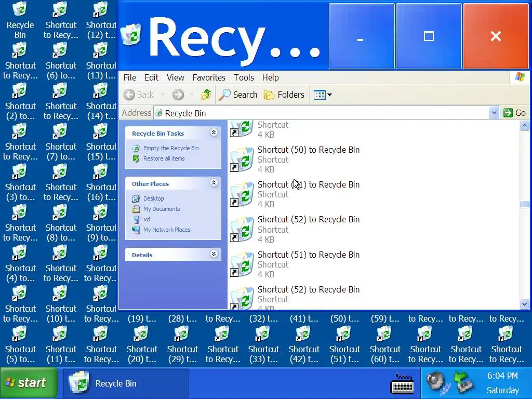Click the network connection tray icon
Image resolution: width=532 pixels, height=399 pixels.
click(x=464, y=381)
